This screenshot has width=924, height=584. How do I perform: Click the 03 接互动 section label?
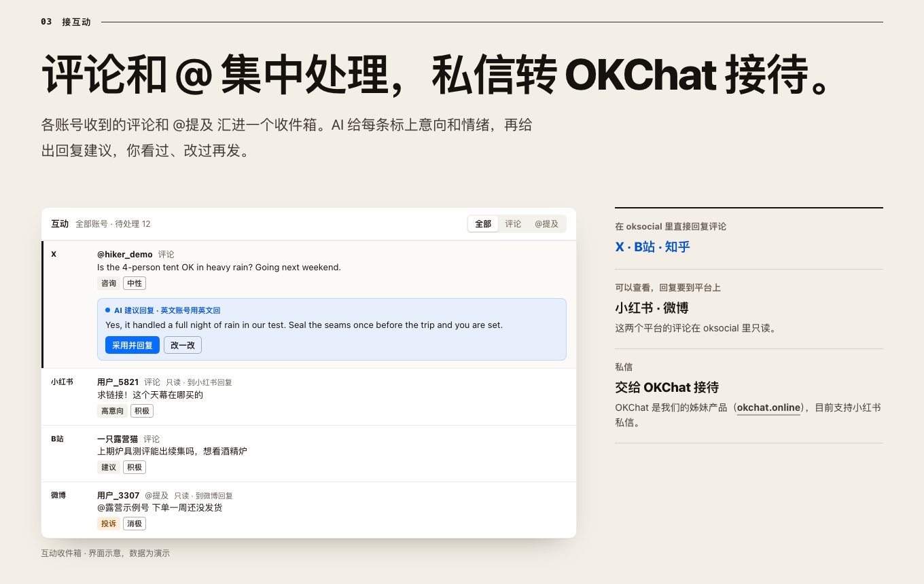pyautogui.click(x=66, y=22)
